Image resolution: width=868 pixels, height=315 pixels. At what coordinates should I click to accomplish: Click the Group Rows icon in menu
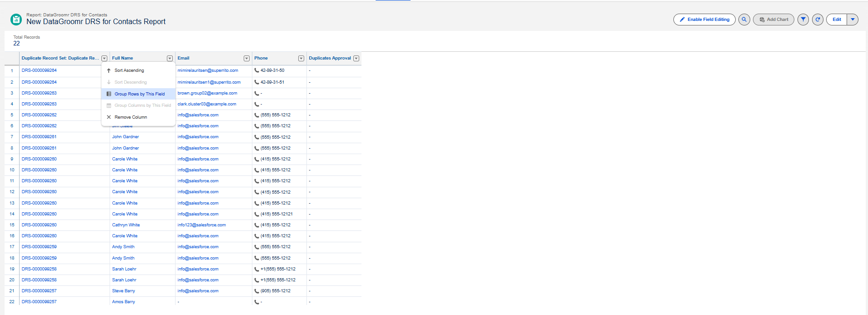pos(109,94)
